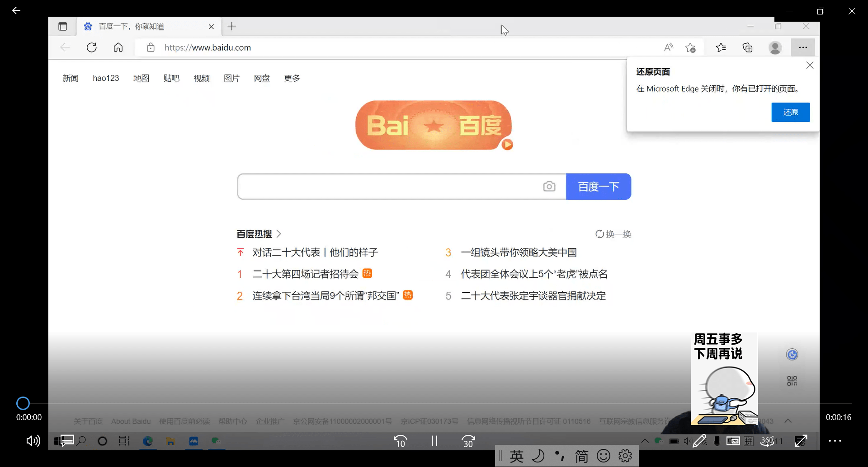Image resolution: width=868 pixels, height=467 pixels.
Task: Click the round blue icon above the QR icon
Action: click(792, 355)
